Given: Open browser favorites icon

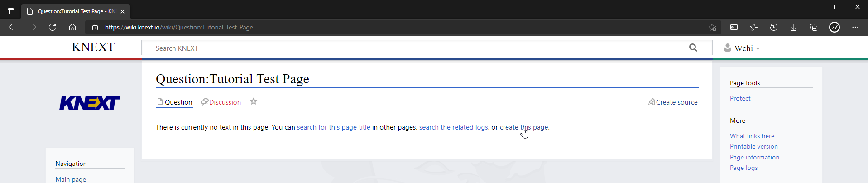Looking at the screenshot, I should 754,27.
